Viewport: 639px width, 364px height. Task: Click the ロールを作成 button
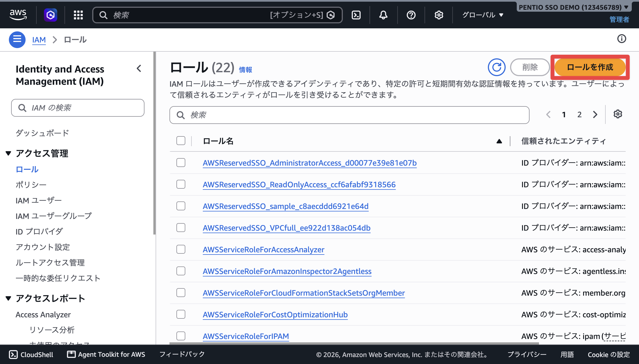tap(590, 67)
